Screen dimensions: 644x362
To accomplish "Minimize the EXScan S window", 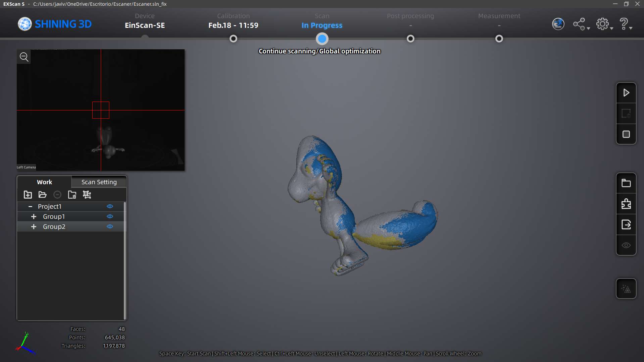I will click(x=615, y=4).
